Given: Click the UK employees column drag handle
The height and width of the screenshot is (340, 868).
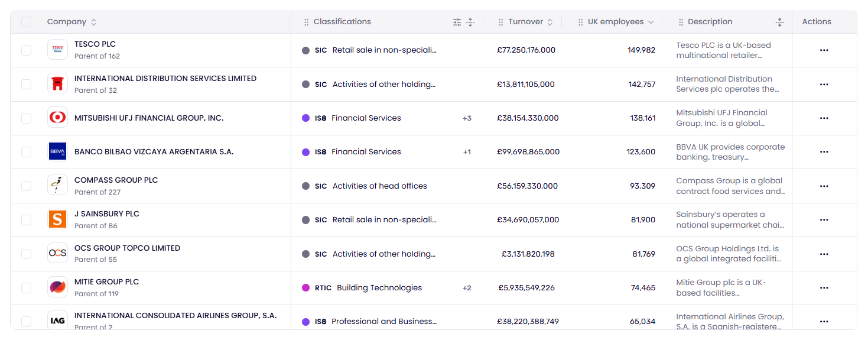Looking at the screenshot, I should tap(580, 22).
